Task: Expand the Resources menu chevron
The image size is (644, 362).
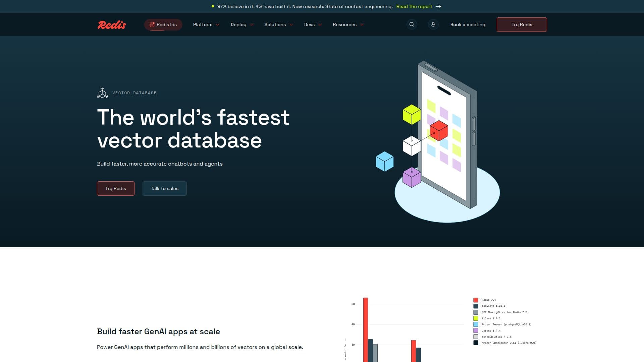Action: (362, 25)
